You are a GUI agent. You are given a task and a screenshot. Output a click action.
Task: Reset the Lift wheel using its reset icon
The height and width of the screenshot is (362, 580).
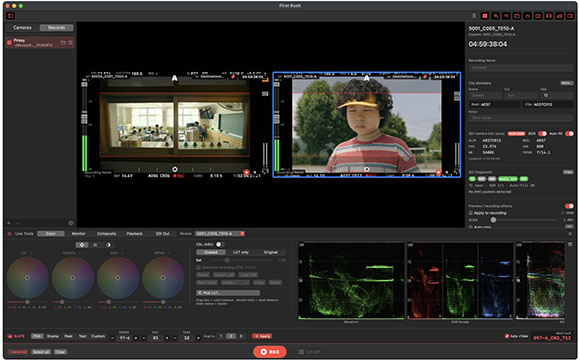pos(31,253)
